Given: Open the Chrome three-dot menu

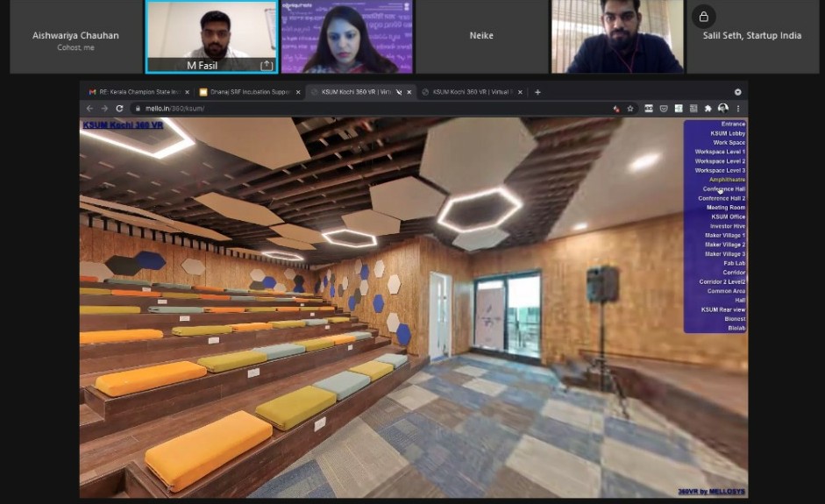Looking at the screenshot, I should pyautogui.click(x=738, y=109).
